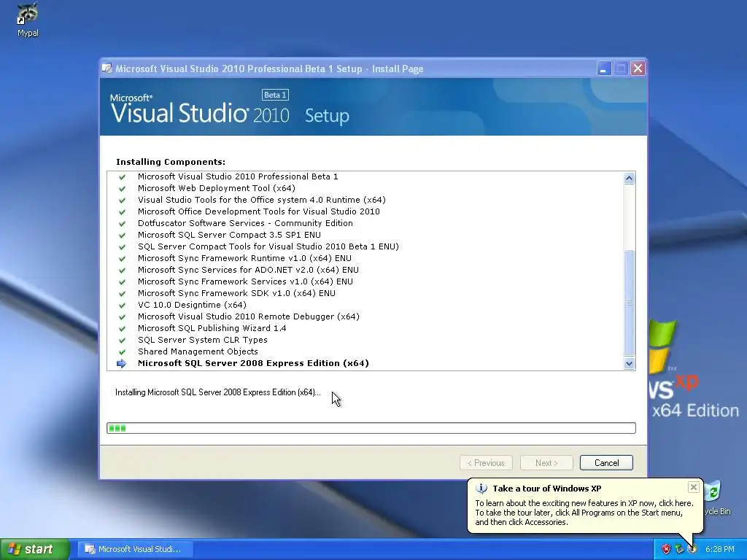The height and width of the screenshot is (560, 747).
Task: Click the checkmark beside Dotfuscator Software Services
Action: (x=122, y=223)
